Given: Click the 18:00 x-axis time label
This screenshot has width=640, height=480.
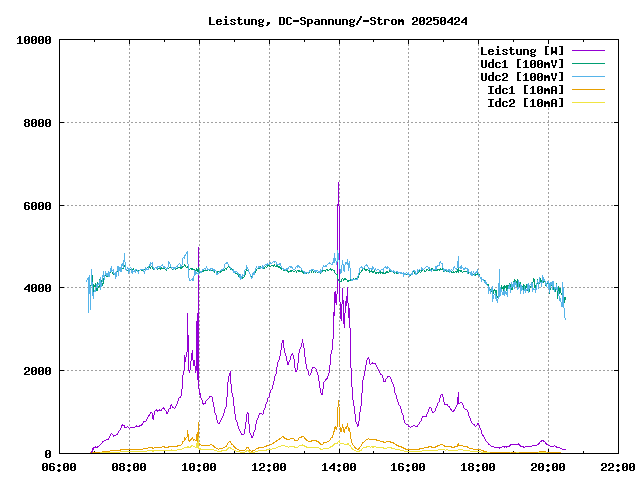Looking at the screenshot, I should (478, 467).
